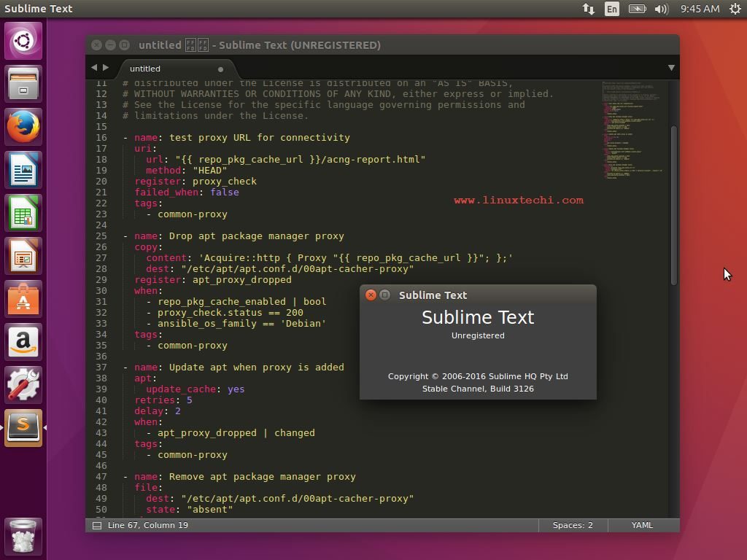Open LibreOffice Calc from the launcher

pos(24,211)
